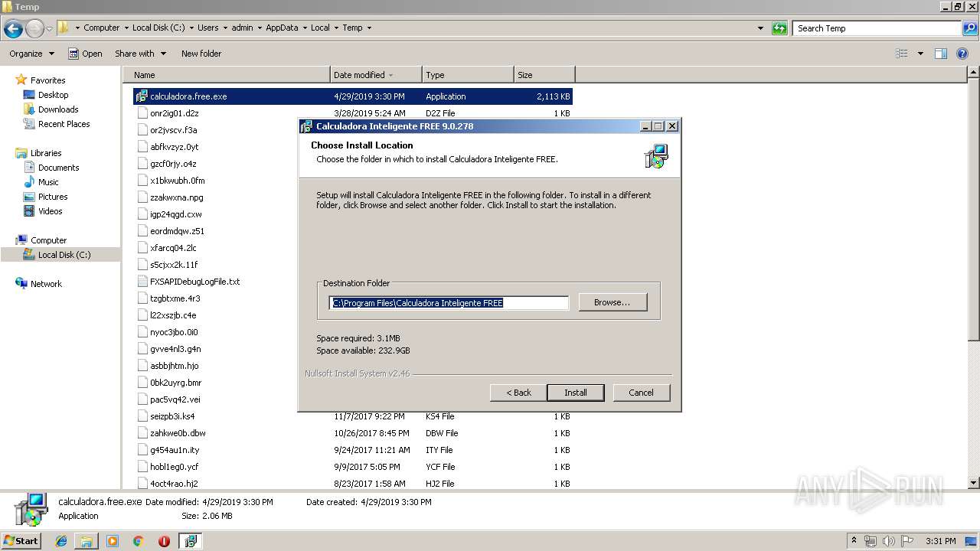Sort files by the Date modified column
The height and width of the screenshot is (551, 980).
click(x=376, y=75)
